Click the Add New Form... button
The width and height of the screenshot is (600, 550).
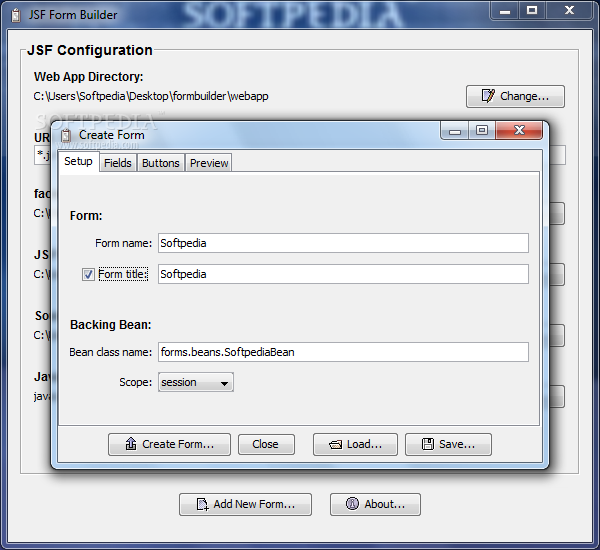tap(245, 504)
